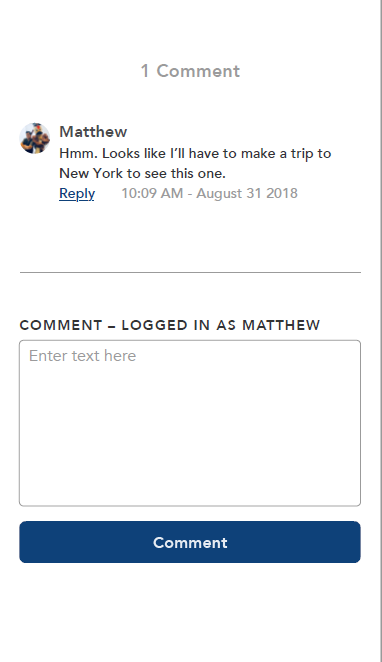Viewport: 382px width, 662px height.
Task: Click the "Enter text here" placeholder
Action: pos(82,356)
